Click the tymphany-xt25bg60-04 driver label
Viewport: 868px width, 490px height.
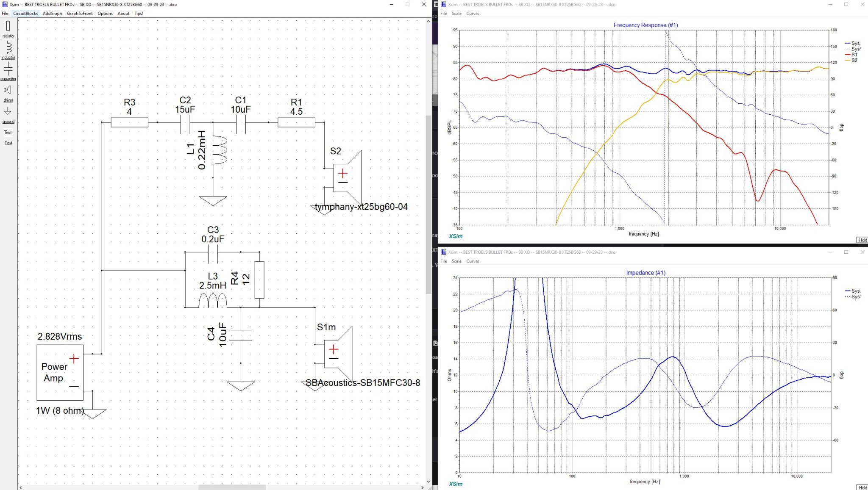click(361, 207)
